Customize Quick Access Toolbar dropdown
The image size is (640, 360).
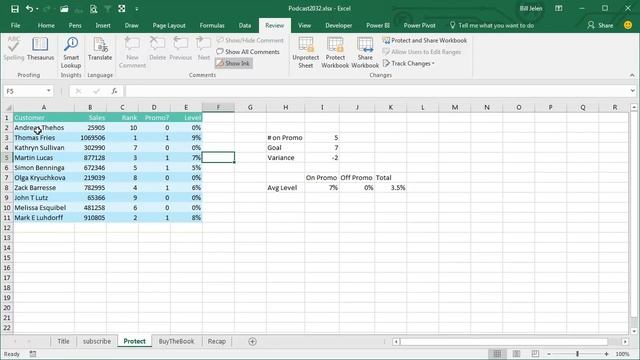(137, 9)
